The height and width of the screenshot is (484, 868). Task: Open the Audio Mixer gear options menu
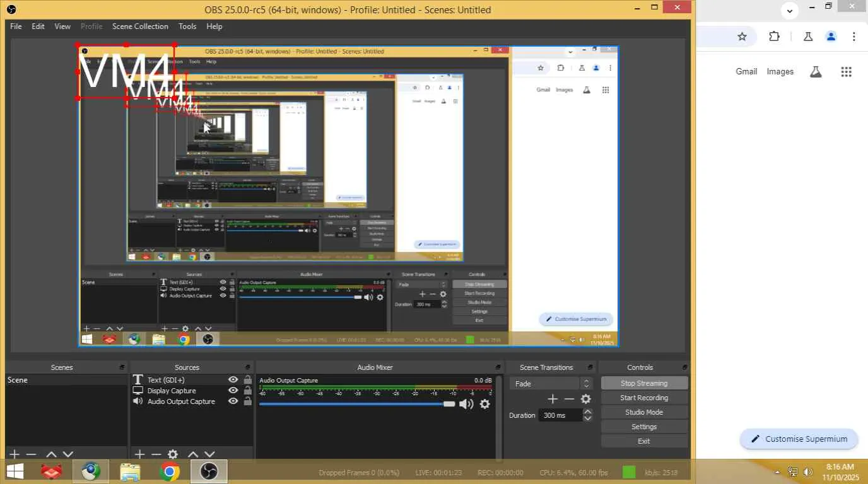484,404
